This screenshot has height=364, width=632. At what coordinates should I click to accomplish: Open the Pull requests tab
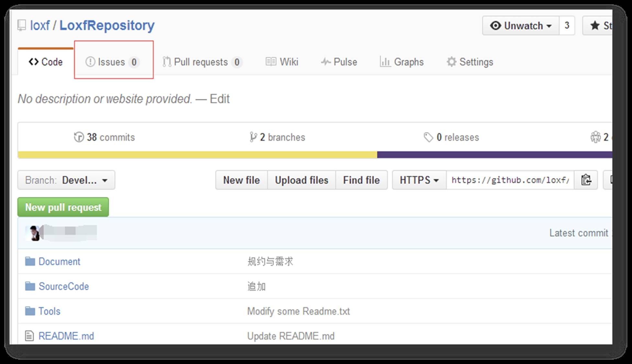point(202,62)
